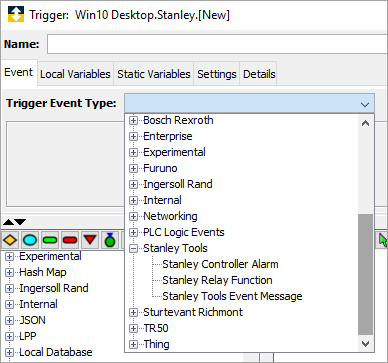Click the black up-down collapse arrows
This screenshot has height=363, width=388.
click(14, 222)
